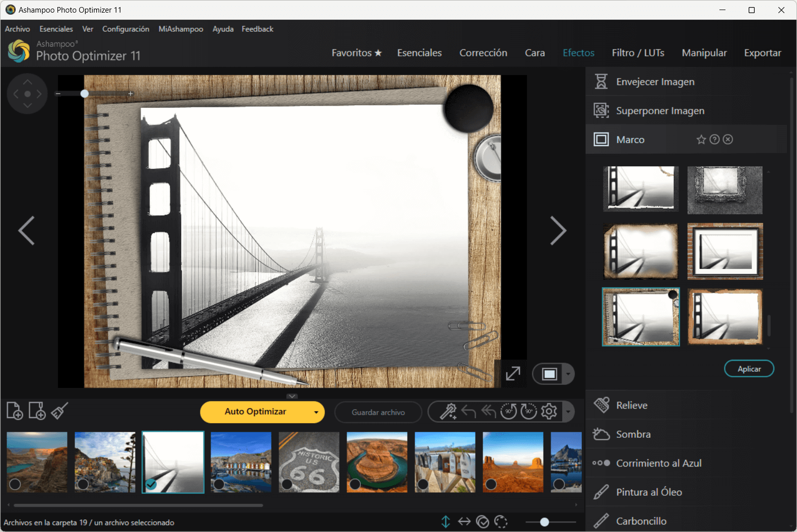
Task: Open the gear settings icon in toolbar
Action: (x=549, y=412)
